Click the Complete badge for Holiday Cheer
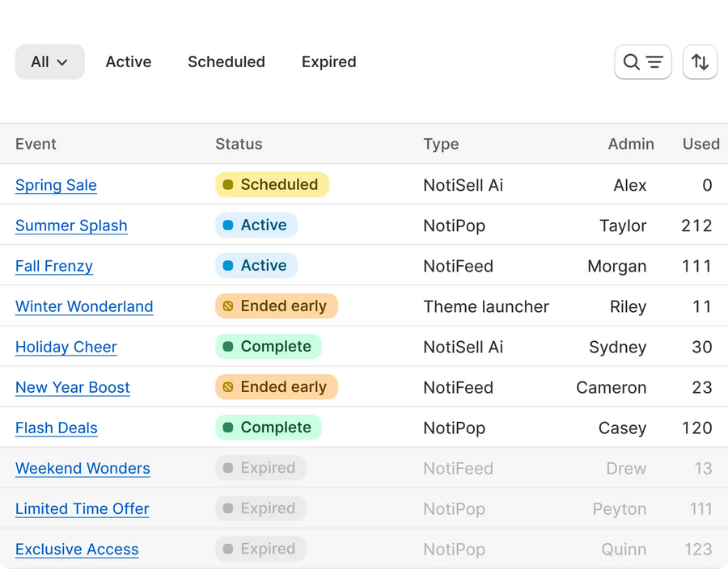The height and width of the screenshot is (569, 728). tap(268, 347)
